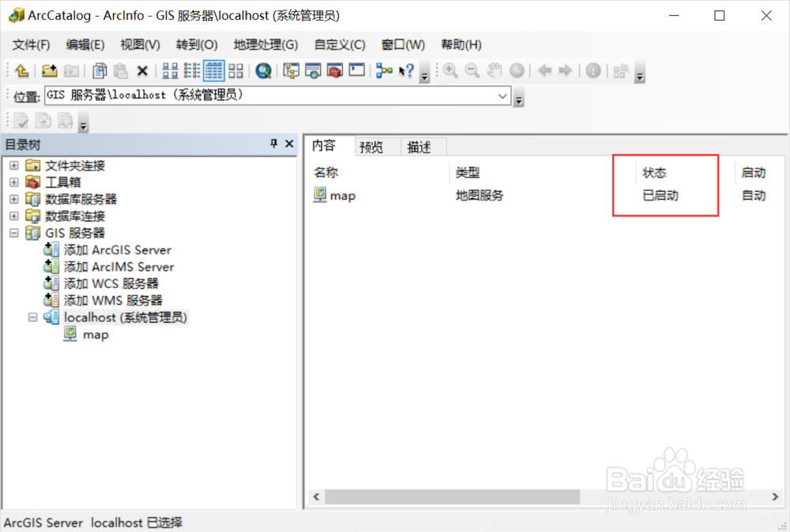Select 添加 WMS 服务器 in tree
The height and width of the screenshot is (532, 790).
[x=113, y=301]
